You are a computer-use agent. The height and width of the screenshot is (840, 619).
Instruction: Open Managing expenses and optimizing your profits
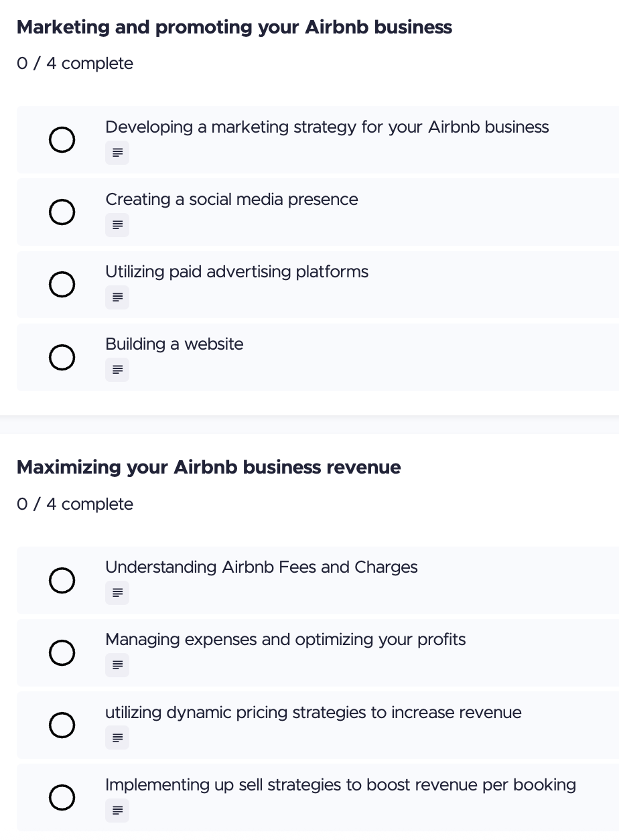[285, 640]
